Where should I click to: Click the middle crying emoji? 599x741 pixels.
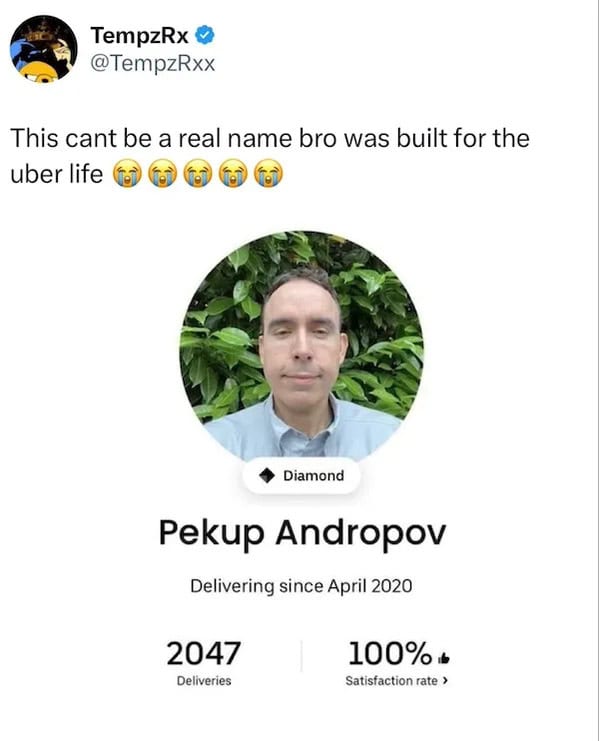click(x=198, y=174)
